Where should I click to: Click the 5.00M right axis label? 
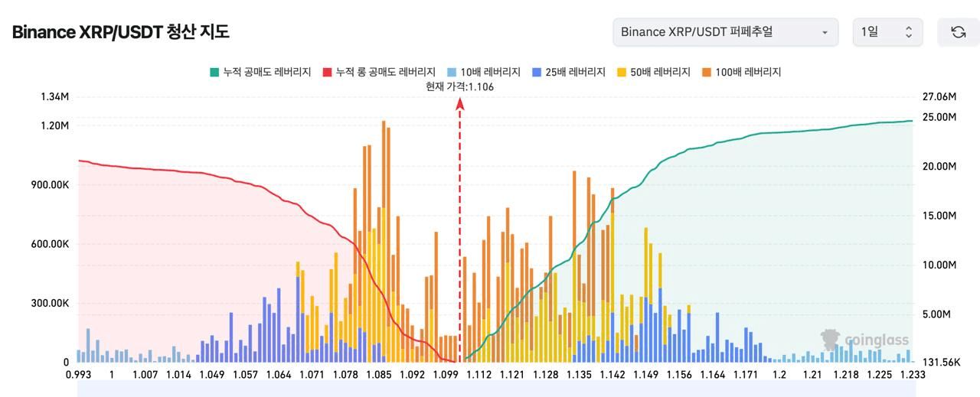(x=937, y=314)
